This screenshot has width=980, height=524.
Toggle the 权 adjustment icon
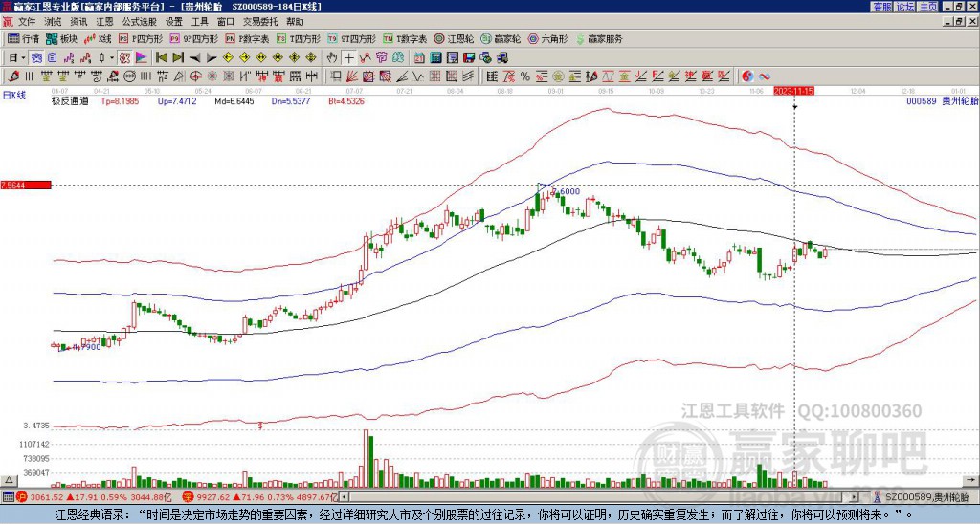(124, 58)
